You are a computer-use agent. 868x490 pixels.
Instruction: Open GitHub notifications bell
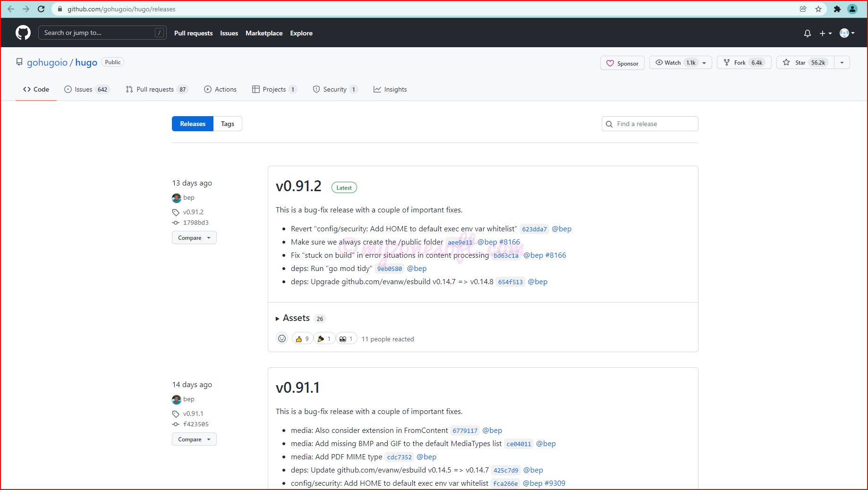pyautogui.click(x=808, y=33)
